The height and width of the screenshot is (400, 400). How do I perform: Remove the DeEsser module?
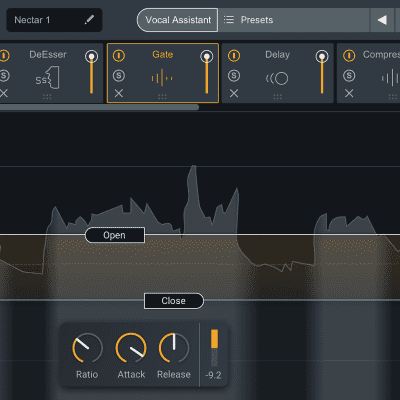[x=4, y=93]
